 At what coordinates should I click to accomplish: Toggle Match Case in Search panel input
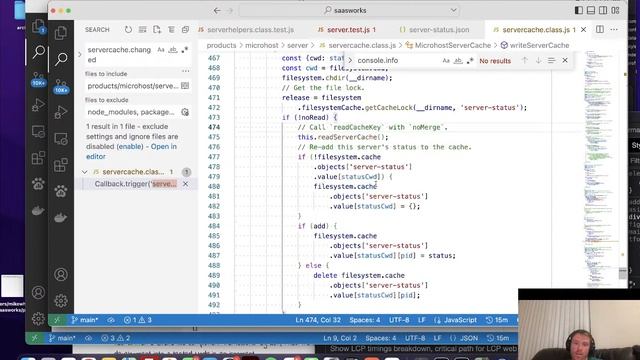(161, 50)
